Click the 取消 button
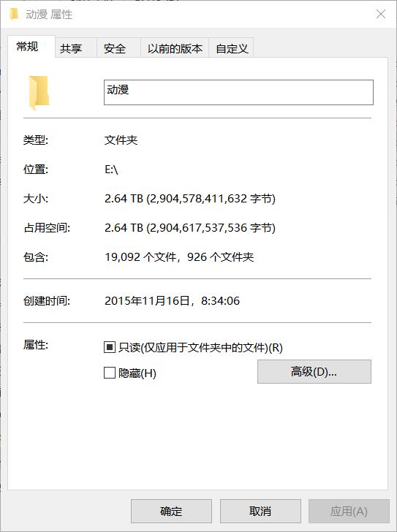Viewport: 397px width, 532px height. pyautogui.click(x=260, y=511)
